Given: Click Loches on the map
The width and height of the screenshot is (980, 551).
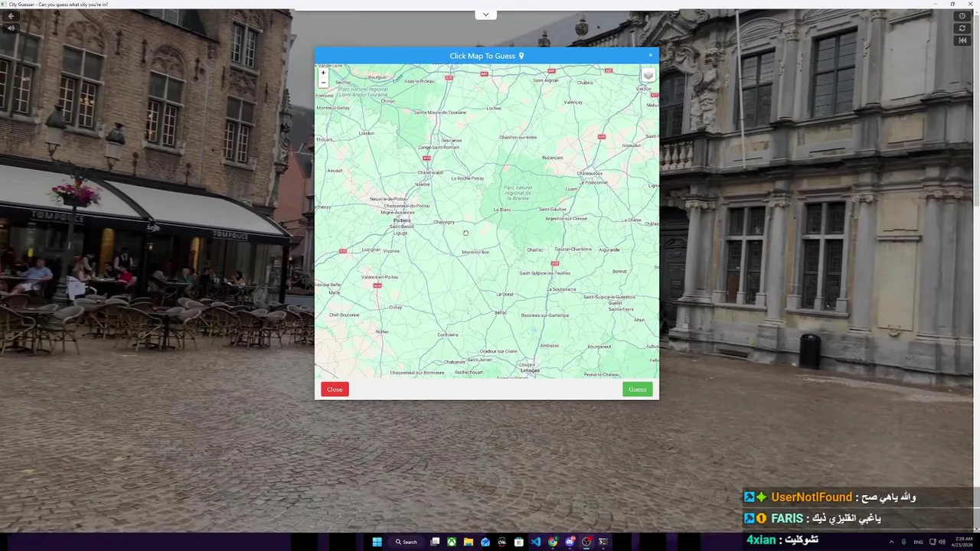Looking at the screenshot, I should (494, 109).
